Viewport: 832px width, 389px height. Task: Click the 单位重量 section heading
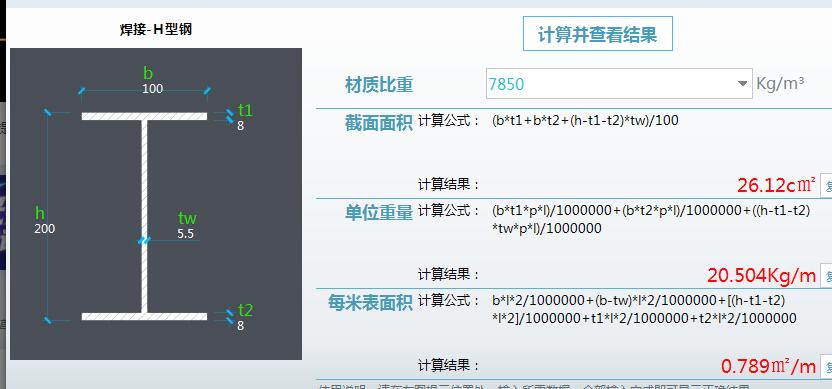coord(379,212)
